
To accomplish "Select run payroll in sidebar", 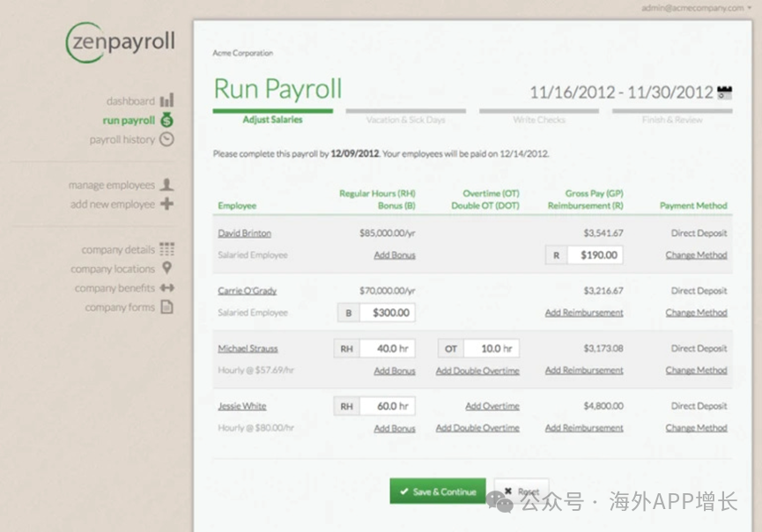I will (x=129, y=121).
